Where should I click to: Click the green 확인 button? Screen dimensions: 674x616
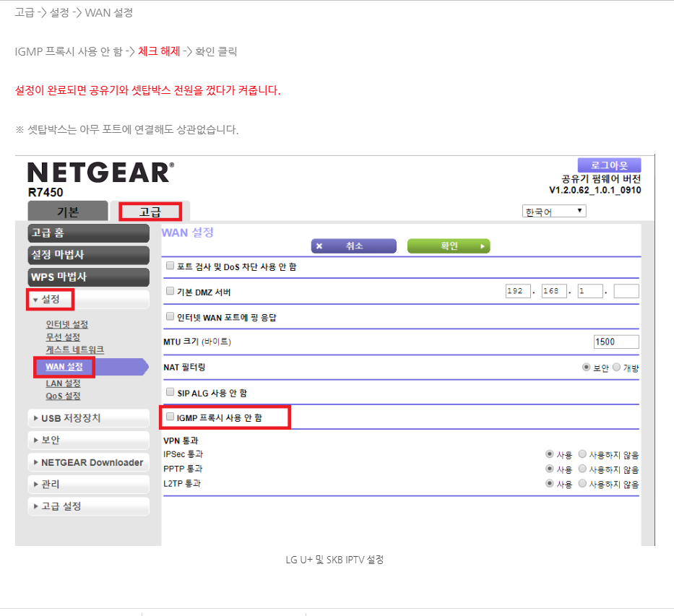click(449, 246)
